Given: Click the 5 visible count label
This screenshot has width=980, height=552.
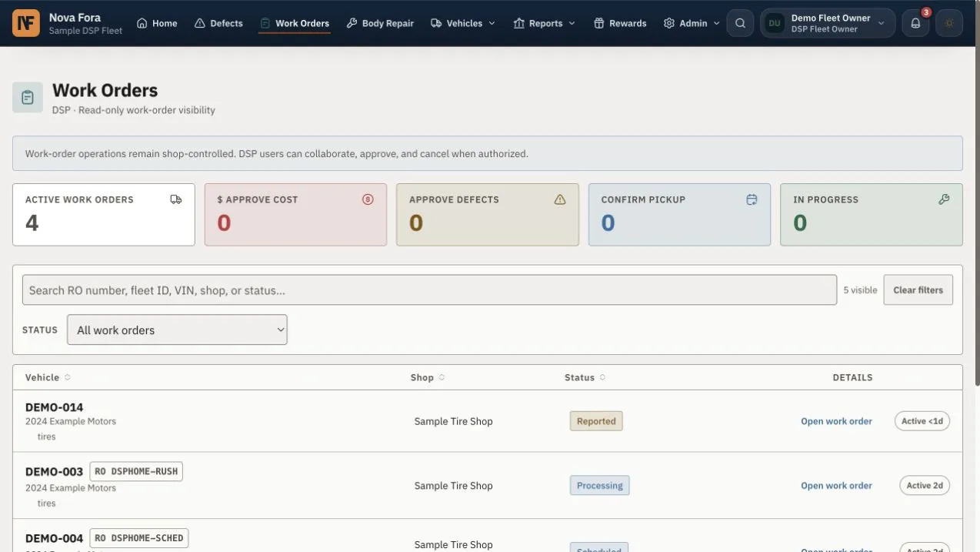Looking at the screenshot, I should [860, 290].
